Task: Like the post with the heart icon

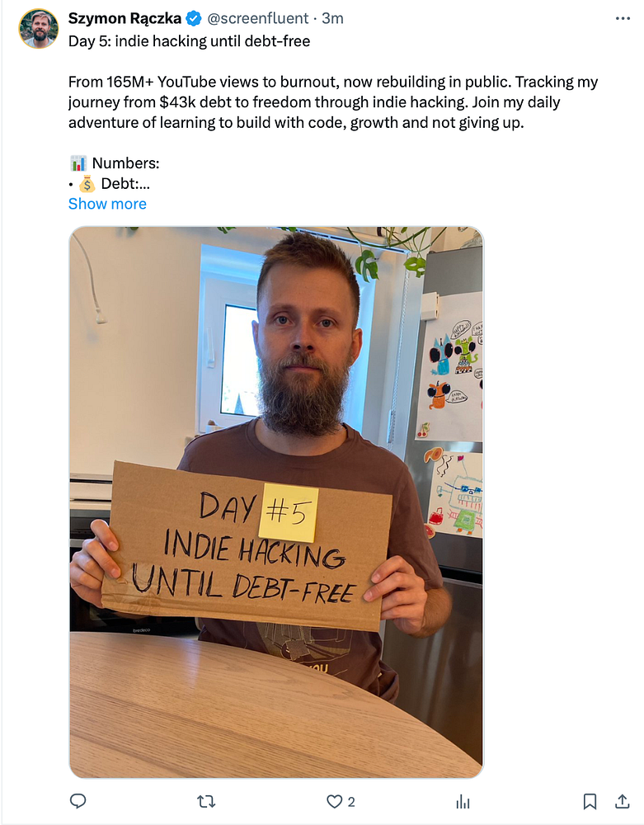Action: pos(334,801)
